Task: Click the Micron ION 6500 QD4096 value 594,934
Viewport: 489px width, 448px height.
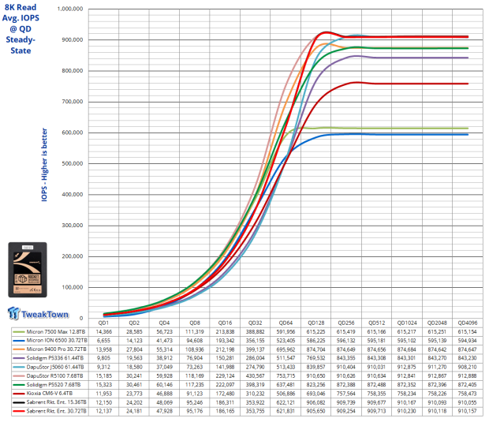Action: click(x=468, y=341)
